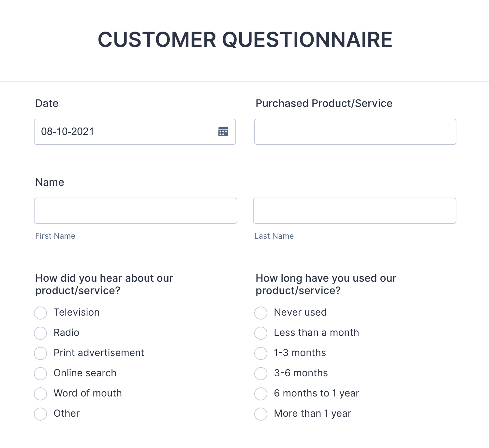The height and width of the screenshot is (448, 489).
Task: Pick the Online search option
Action: (x=40, y=374)
